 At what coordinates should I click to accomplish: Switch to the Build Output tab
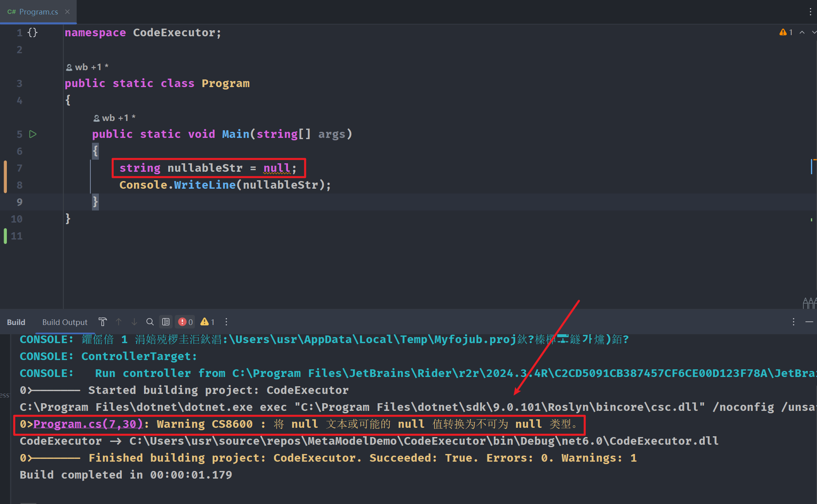pyautogui.click(x=65, y=322)
